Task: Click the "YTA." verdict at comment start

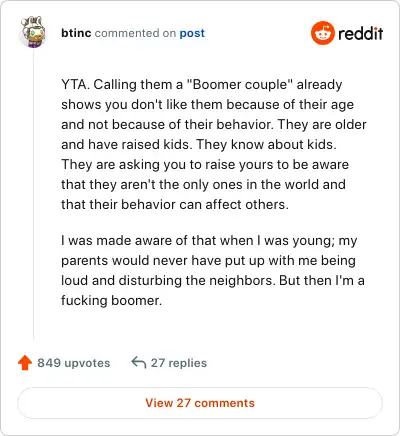Action: click(75, 84)
